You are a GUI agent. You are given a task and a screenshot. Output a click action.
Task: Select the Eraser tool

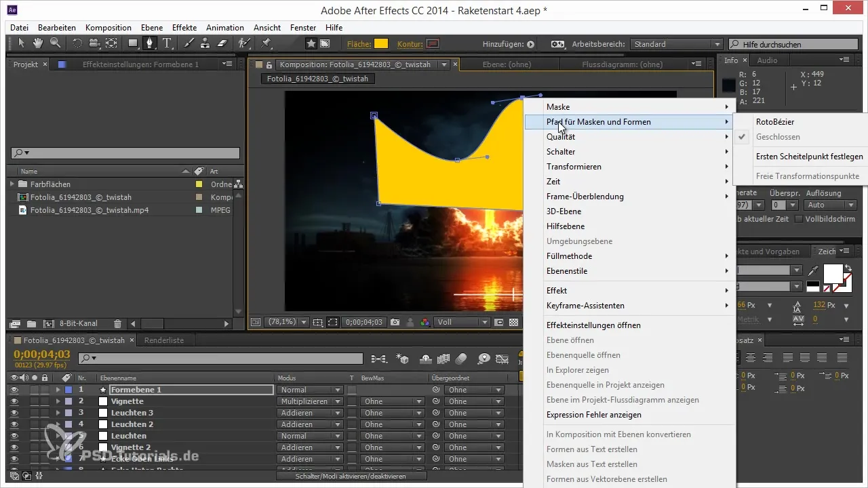(222, 43)
